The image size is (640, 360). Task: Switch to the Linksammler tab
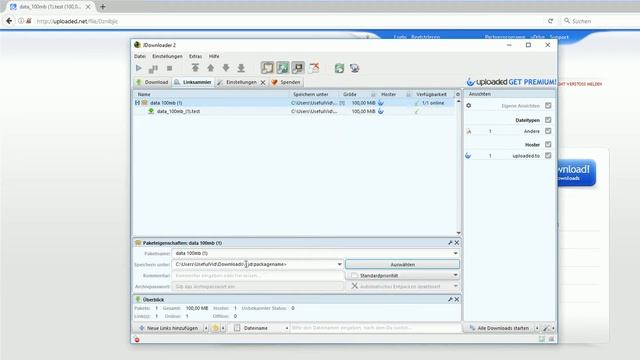click(x=193, y=82)
